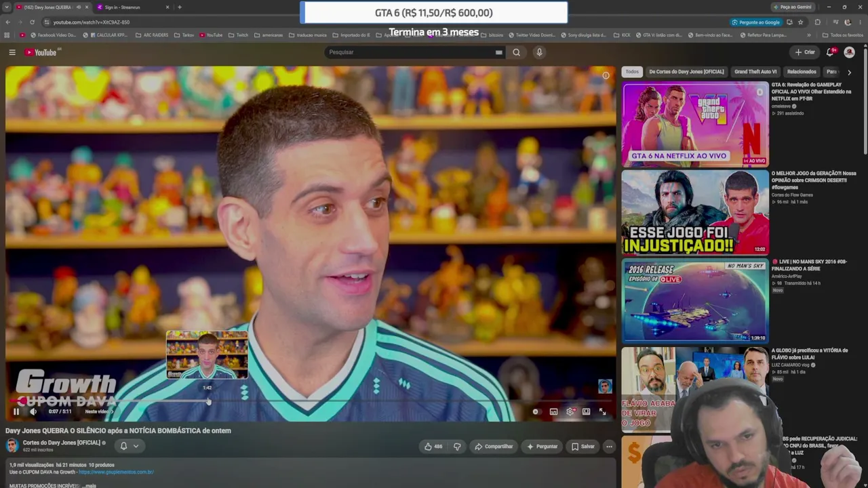Like the video with 486 likes
Screen dimensions: 868x488
(x=433, y=446)
